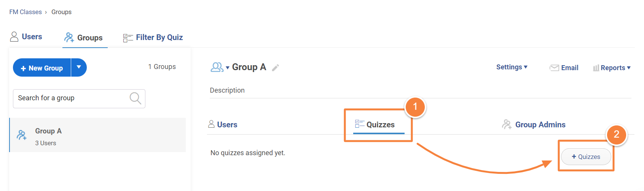Switch to the top Users tab
The image size is (644, 191).
pos(26,37)
